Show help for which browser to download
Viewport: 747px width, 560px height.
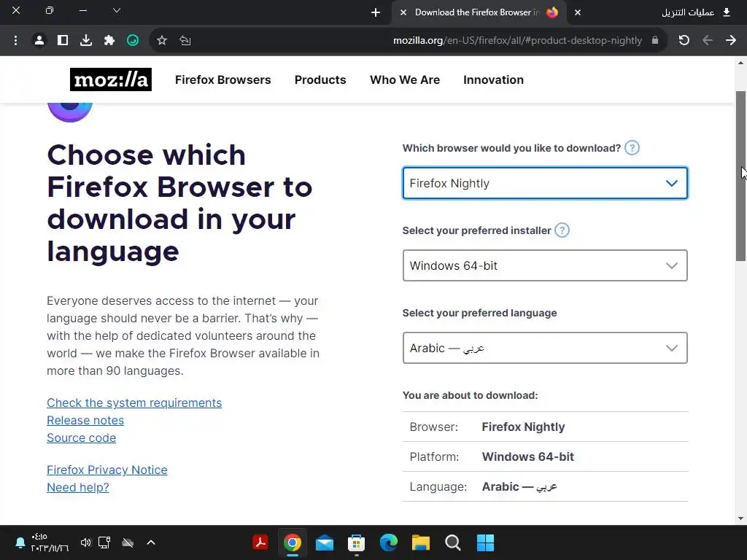[632, 147]
